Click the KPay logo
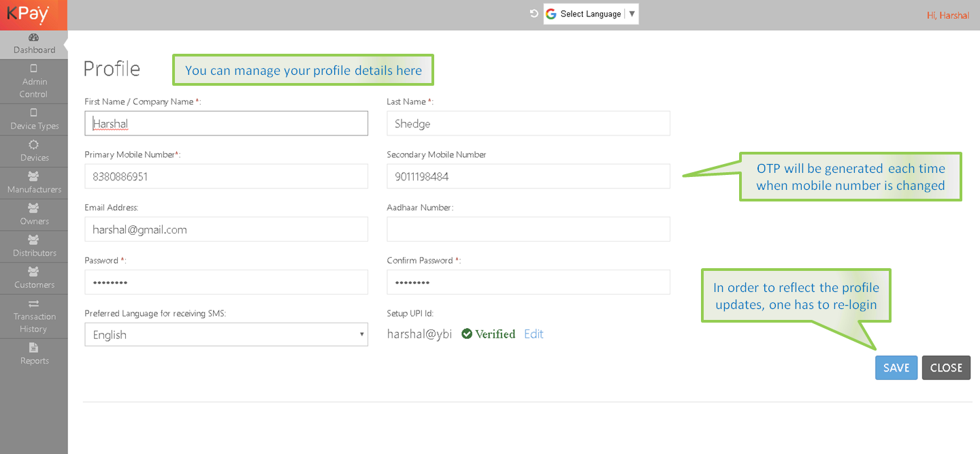This screenshot has width=980, height=454. click(29, 14)
